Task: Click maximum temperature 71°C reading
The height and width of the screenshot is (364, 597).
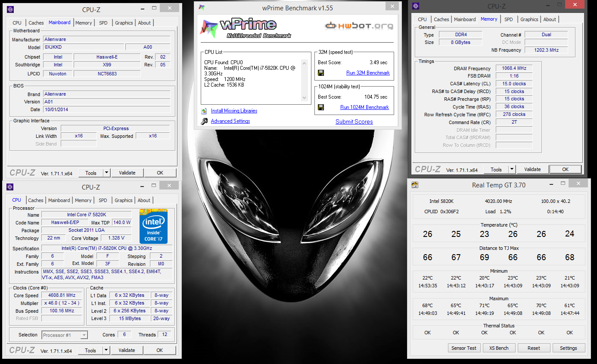Action: click(484, 305)
